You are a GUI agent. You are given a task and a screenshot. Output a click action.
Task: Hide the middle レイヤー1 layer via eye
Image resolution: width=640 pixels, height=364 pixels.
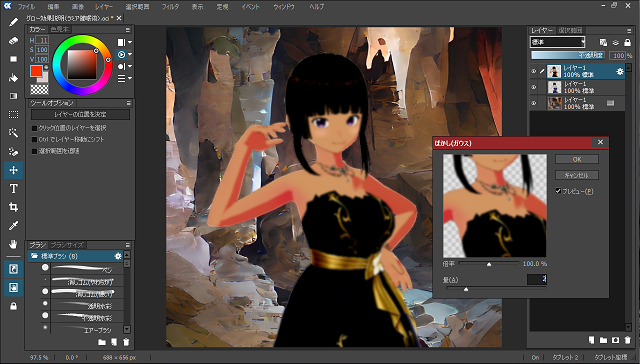pyautogui.click(x=533, y=87)
